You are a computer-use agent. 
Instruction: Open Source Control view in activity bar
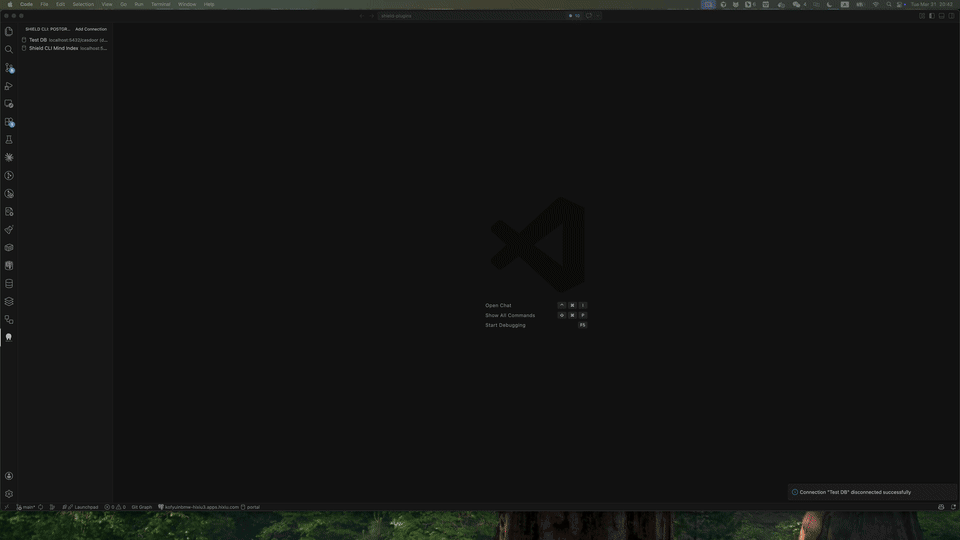(x=9, y=68)
